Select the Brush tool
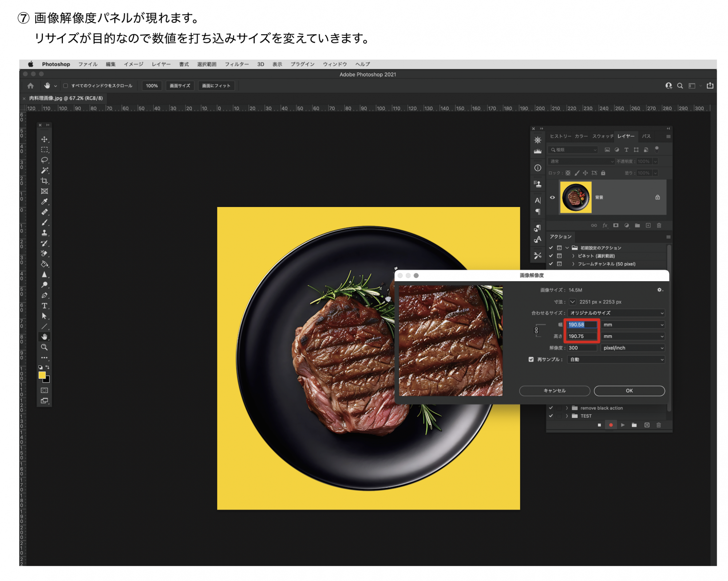 pos(44,222)
